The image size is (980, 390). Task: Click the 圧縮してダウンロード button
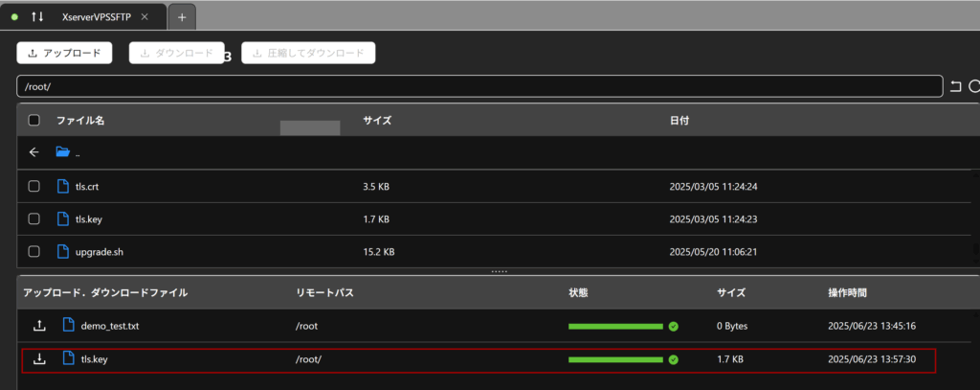point(308,53)
